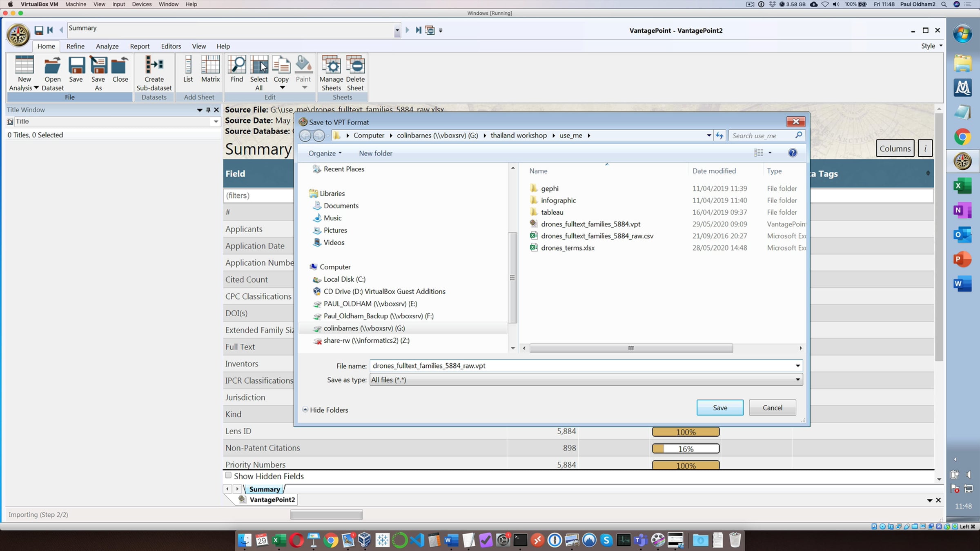Refresh the folder in the save dialog
The width and height of the screenshot is (980, 551).
pyautogui.click(x=719, y=136)
